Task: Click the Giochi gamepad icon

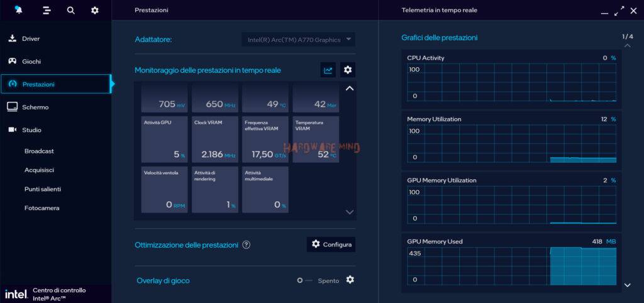Action: pyautogui.click(x=13, y=61)
